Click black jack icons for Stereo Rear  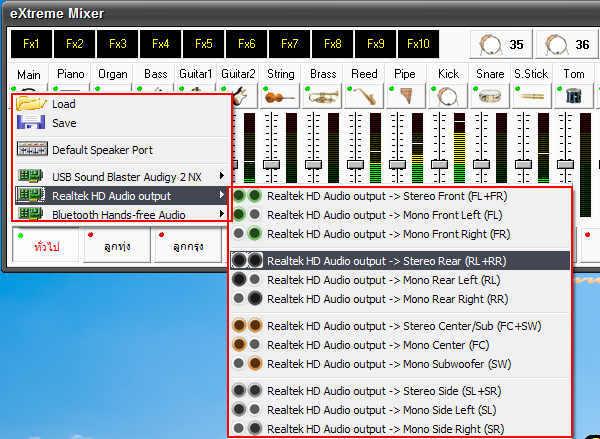tap(247, 260)
